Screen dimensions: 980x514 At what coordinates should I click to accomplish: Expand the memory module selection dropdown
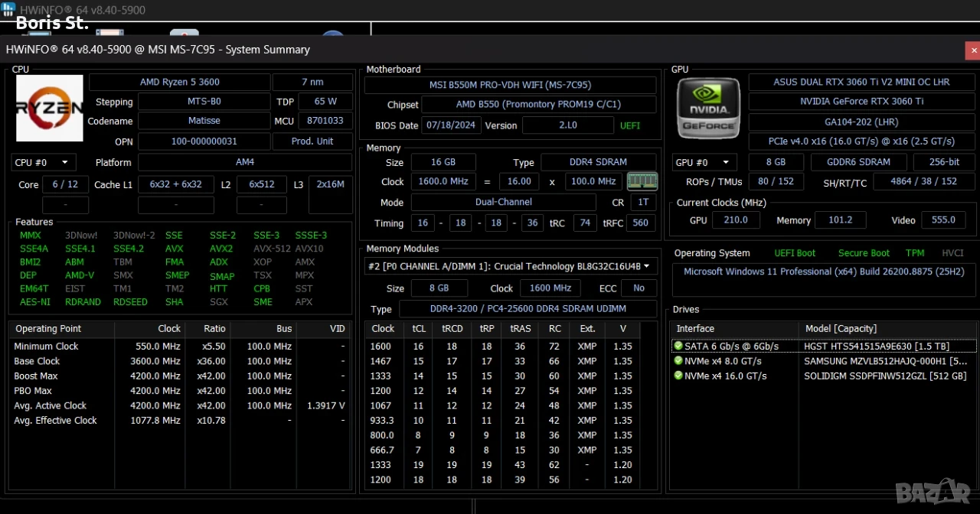[511, 266]
